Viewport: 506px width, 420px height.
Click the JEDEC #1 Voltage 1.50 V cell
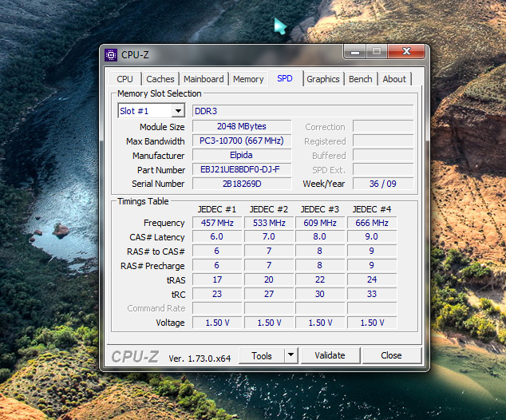point(217,323)
